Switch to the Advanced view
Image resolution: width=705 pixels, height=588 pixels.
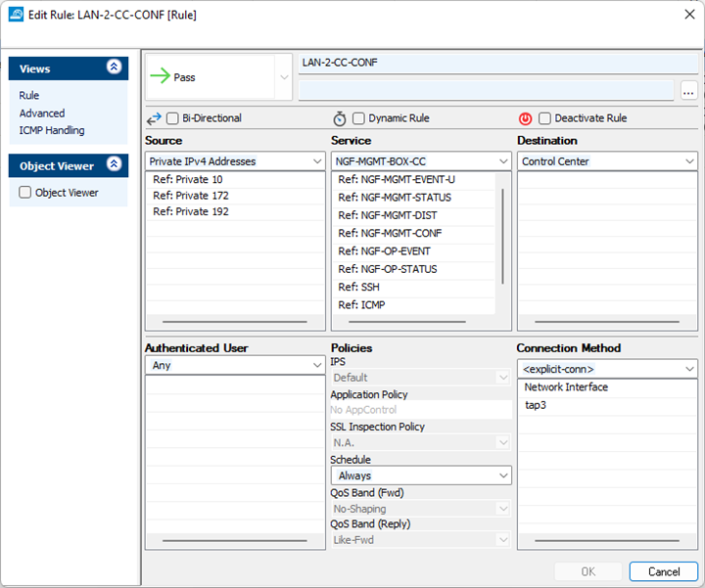(42, 113)
